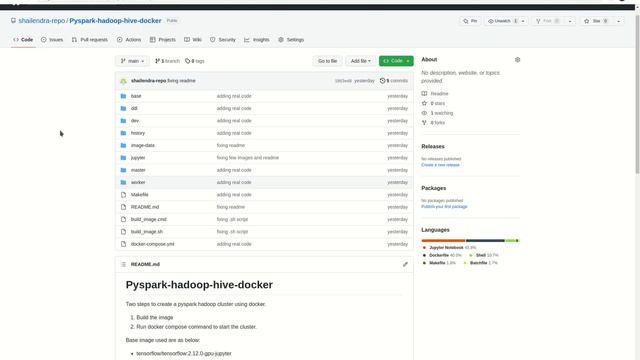Screen dimensions: 640x360
Task: Click the orange Jupyter Notebook language bar segment
Action: click(443, 240)
